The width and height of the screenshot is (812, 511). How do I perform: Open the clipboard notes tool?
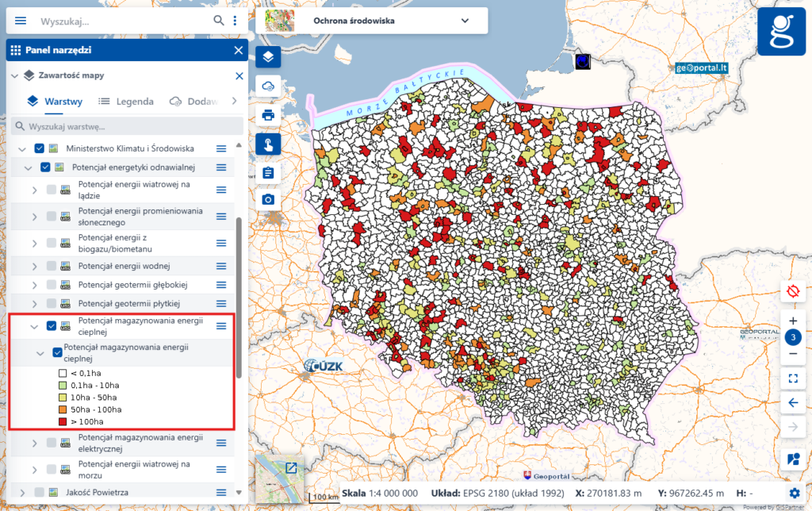267,171
